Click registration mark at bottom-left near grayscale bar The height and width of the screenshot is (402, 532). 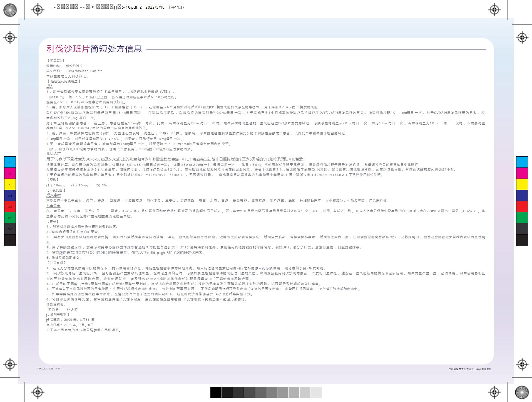[38, 392]
